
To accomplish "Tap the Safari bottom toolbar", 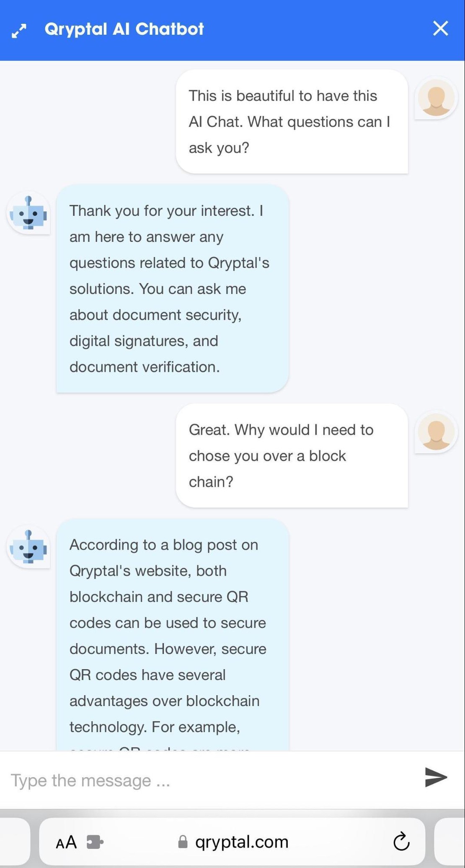I will pyautogui.click(x=232, y=842).
